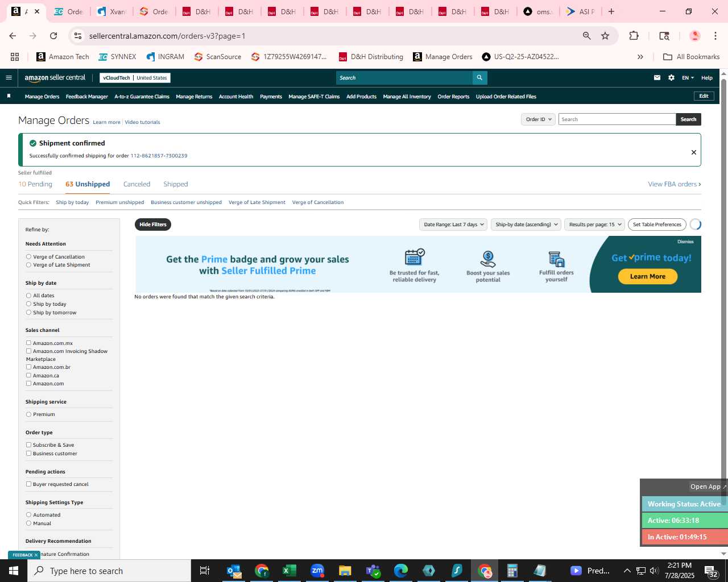Click the Edit navigation button
Screen dimensions: 728x582
(x=704, y=96)
